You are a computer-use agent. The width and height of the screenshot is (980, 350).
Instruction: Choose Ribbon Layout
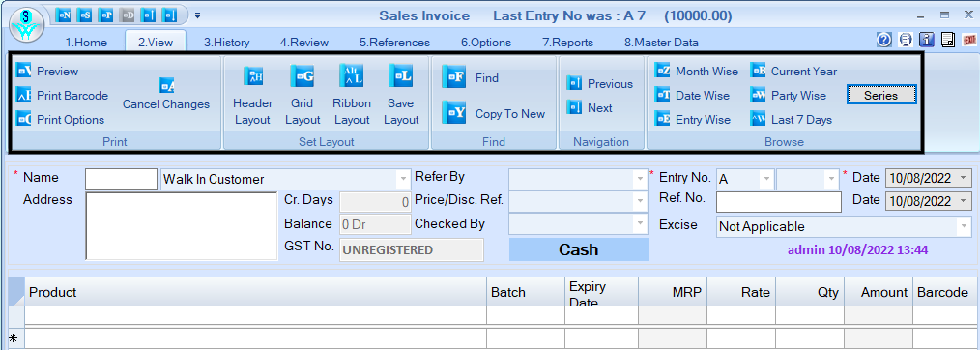pos(351,95)
